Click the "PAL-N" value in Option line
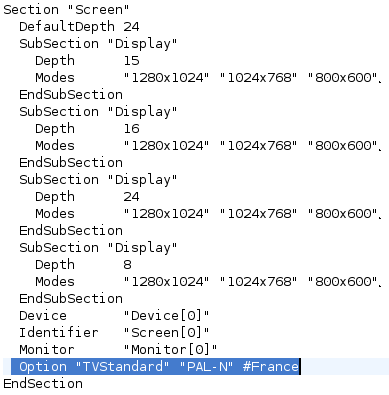 [206, 367]
